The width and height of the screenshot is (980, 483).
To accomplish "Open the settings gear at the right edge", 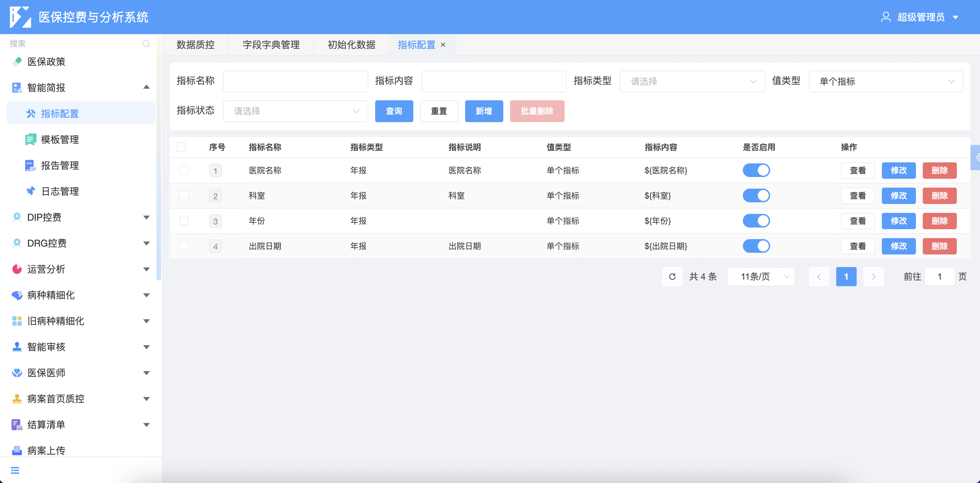I will point(976,157).
